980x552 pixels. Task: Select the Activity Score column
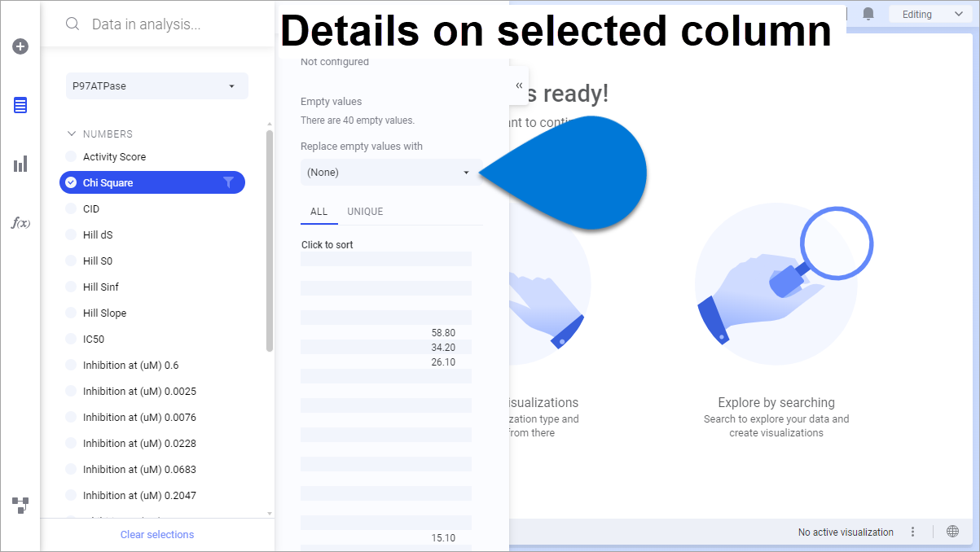pyautogui.click(x=114, y=156)
